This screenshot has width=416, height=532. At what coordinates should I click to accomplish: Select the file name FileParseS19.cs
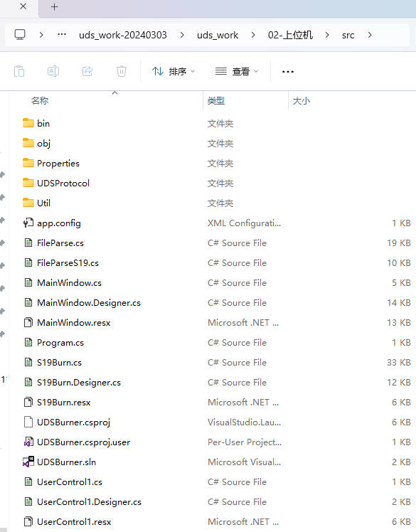tap(68, 262)
